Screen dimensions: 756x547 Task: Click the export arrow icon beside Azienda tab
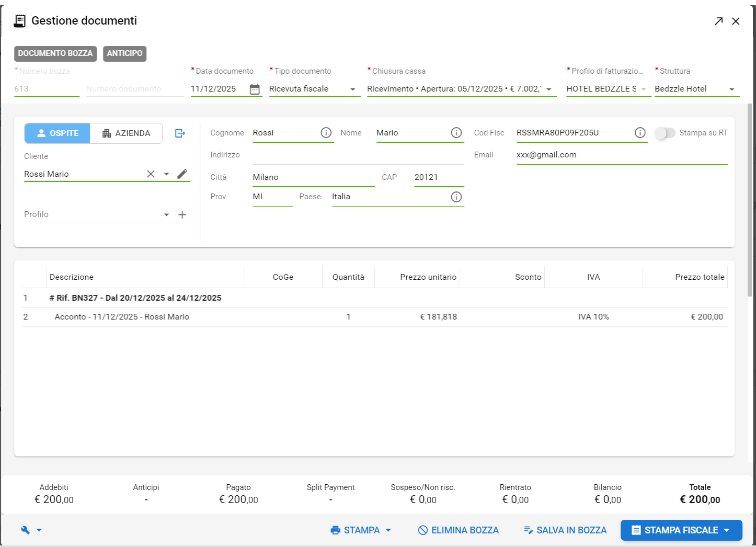coord(180,133)
